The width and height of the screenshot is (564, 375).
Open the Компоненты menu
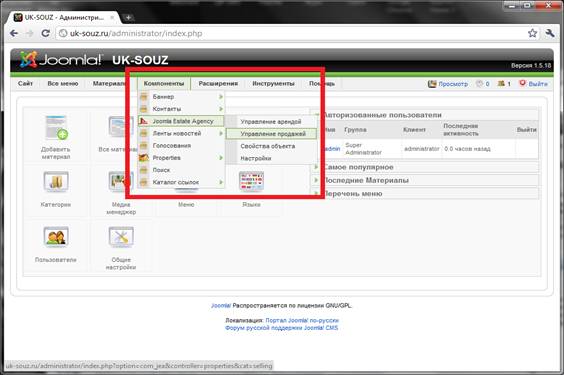[164, 83]
